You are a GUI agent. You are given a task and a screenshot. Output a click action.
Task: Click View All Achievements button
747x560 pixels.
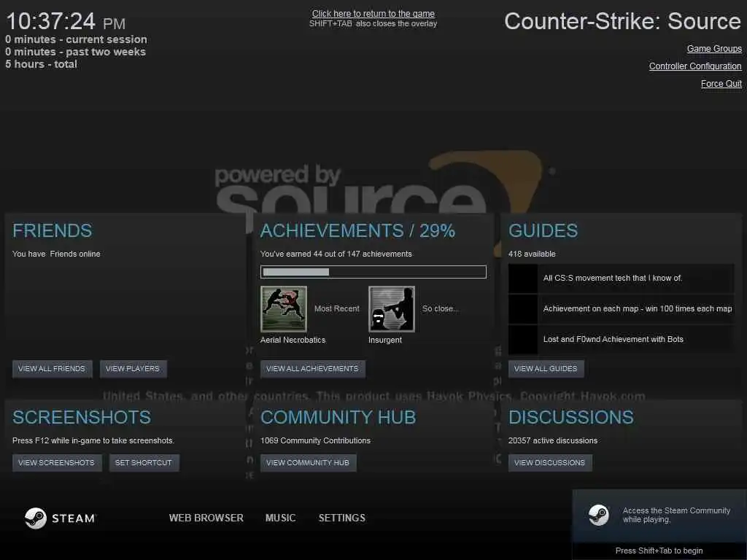[312, 368]
